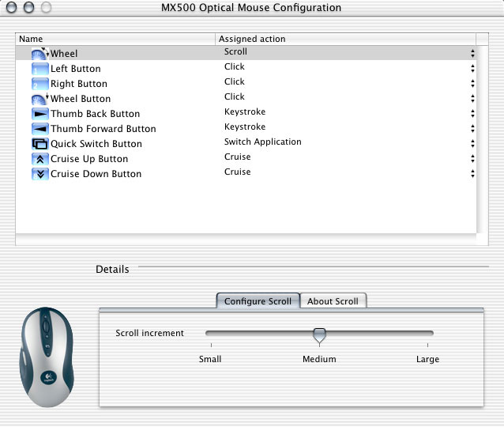Select the Quick Switch Button row label
Viewport: 504px width, 427px height.
pyautogui.click(x=96, y=144)
